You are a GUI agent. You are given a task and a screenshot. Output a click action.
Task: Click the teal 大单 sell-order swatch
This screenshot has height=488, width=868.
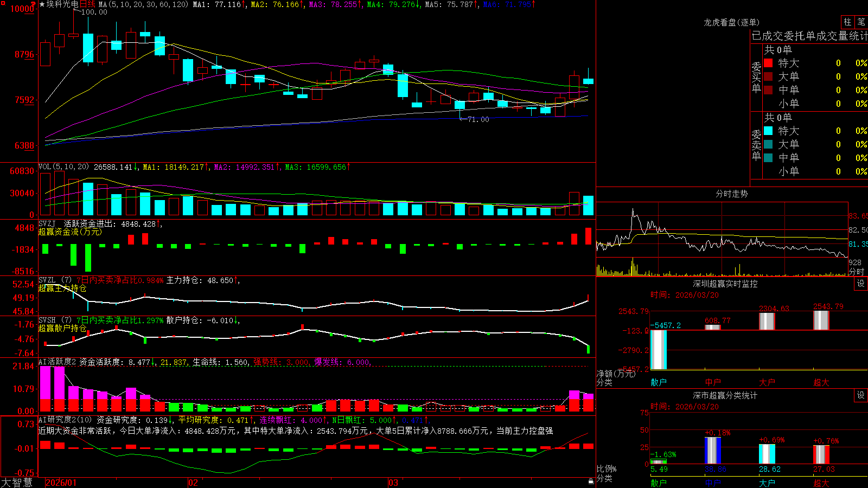768,144
